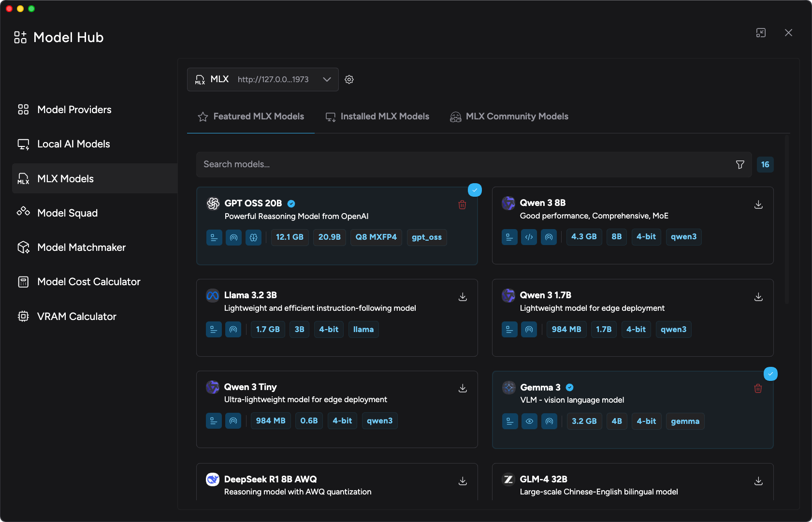Open VRAM Calculator from sidebar

pos(76,317)
